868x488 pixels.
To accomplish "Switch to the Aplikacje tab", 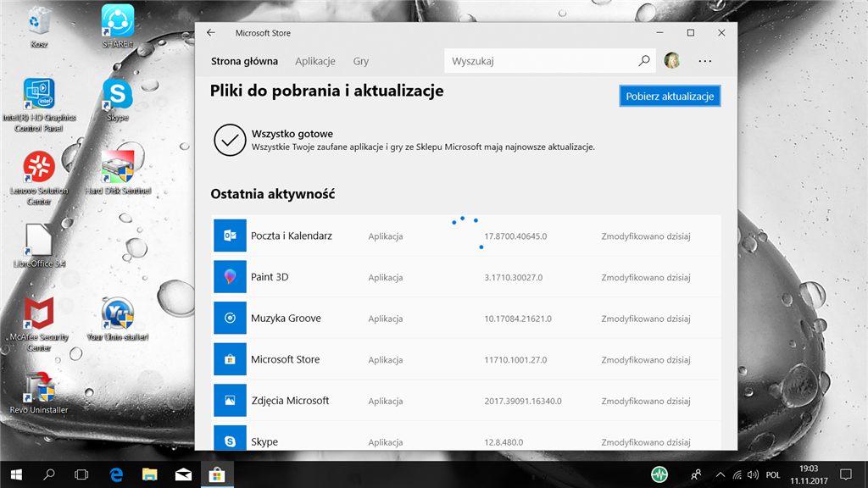I will coord(315,61).
